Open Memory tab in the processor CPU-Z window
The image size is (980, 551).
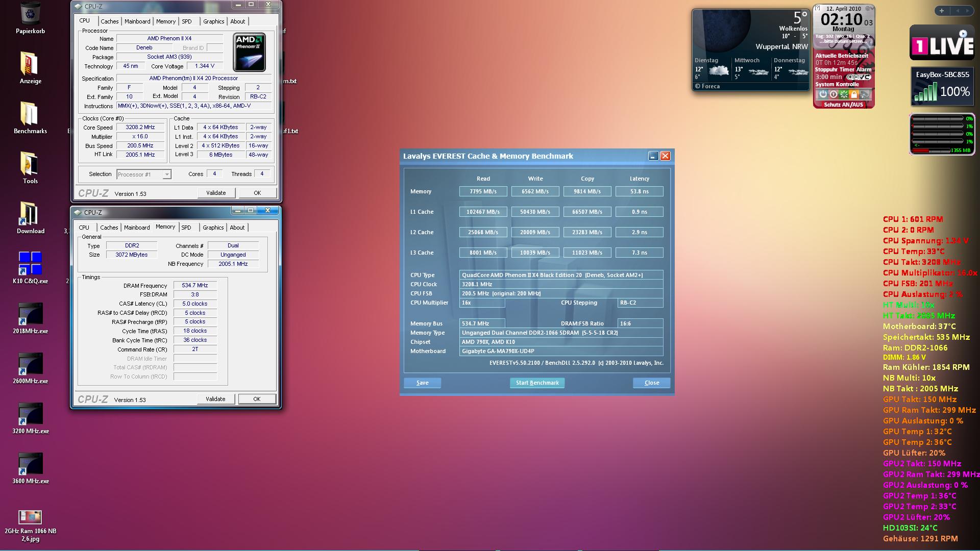click(166, 21)
